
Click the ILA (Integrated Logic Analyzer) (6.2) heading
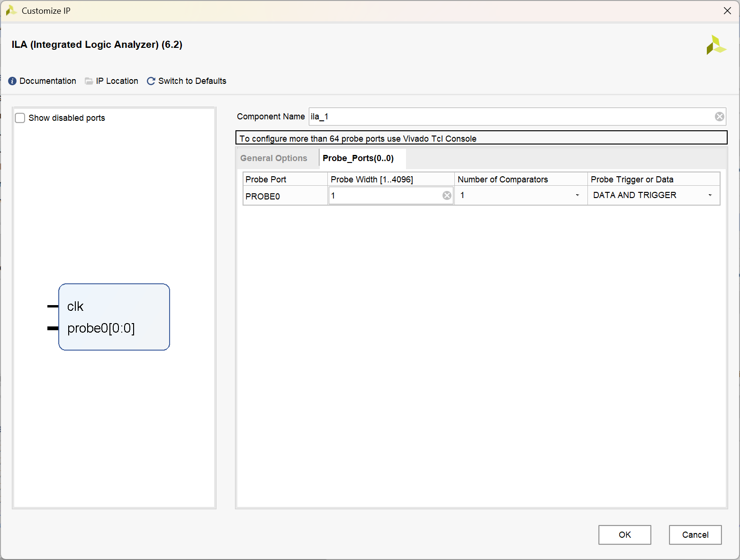click(97, 45)
